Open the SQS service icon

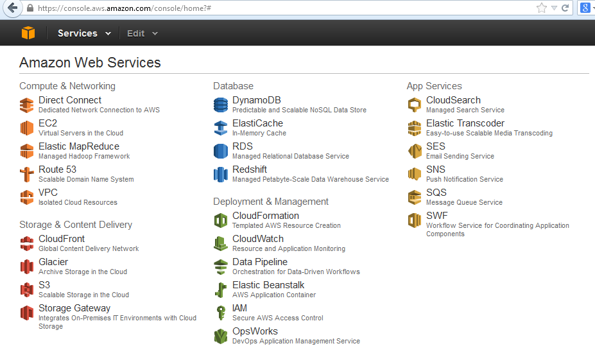[415, 197]
